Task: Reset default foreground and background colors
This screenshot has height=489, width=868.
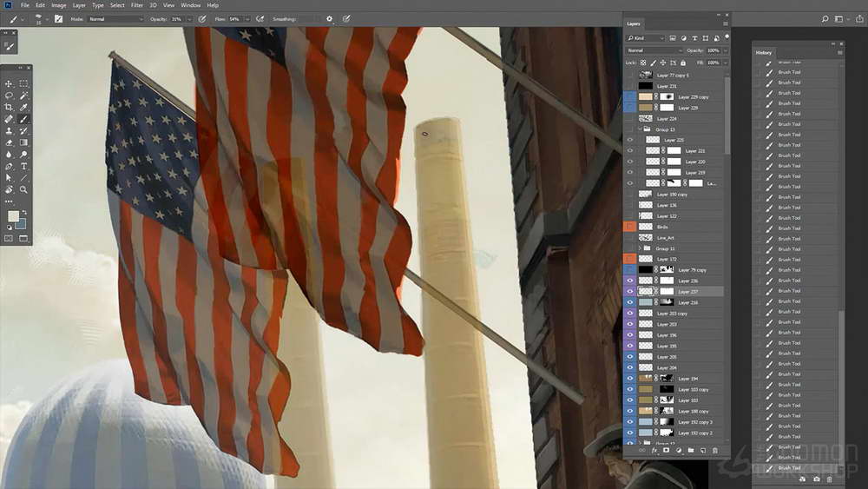Action: pyautogui.click(x=9, y=227)
